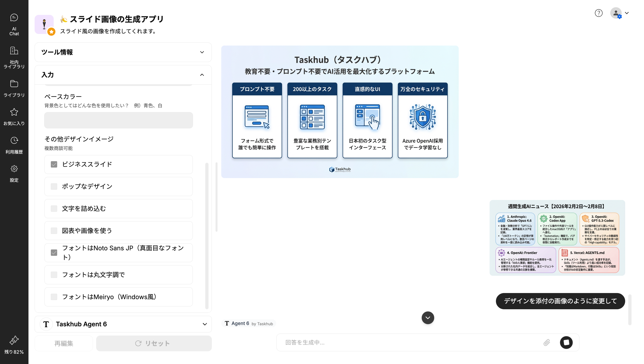
Task: Click the paperclip attach file icon
Action: [x=547, y=343]
